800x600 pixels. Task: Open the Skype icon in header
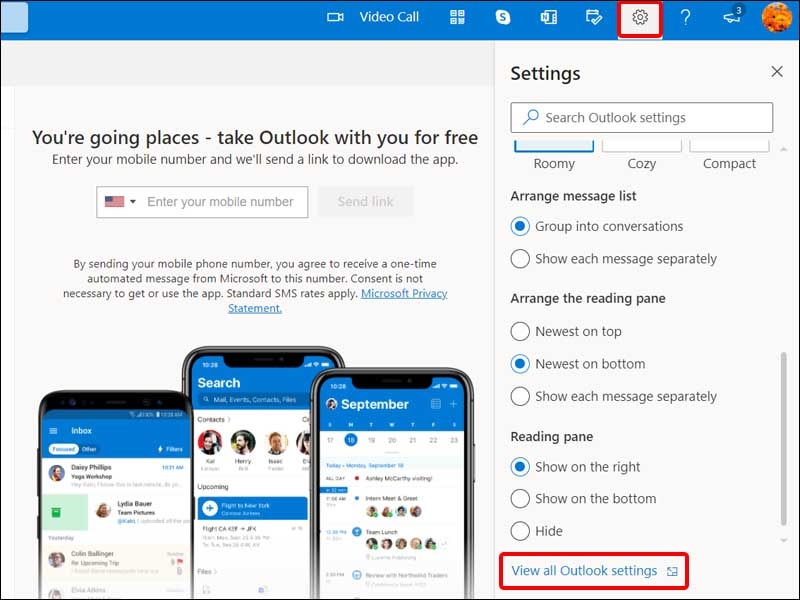(x=503, y=17)
